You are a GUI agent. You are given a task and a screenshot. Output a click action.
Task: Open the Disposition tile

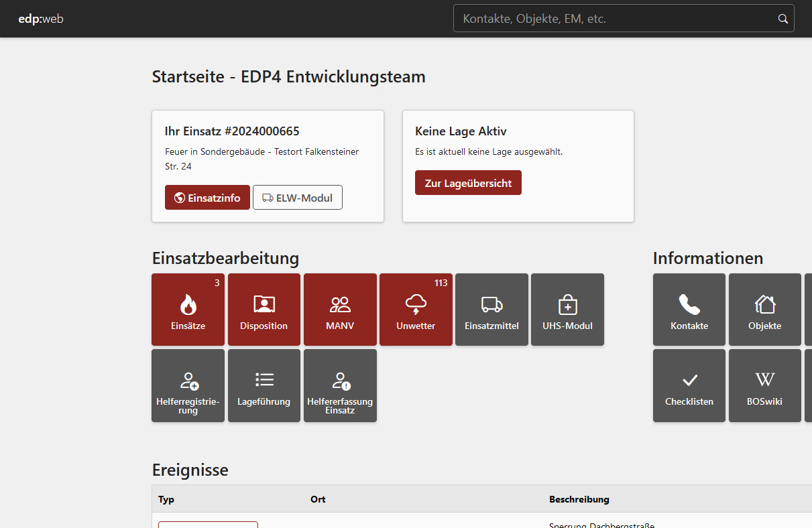264,310
